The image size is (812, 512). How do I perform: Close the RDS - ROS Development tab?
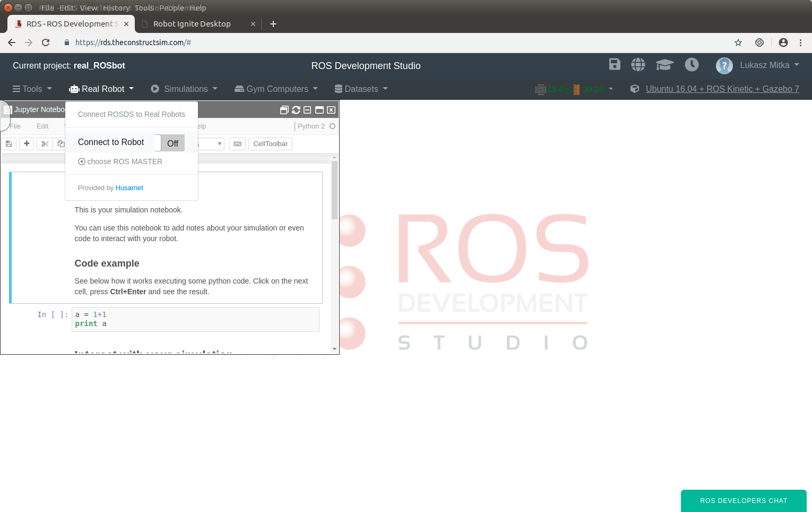click(126, 24)
